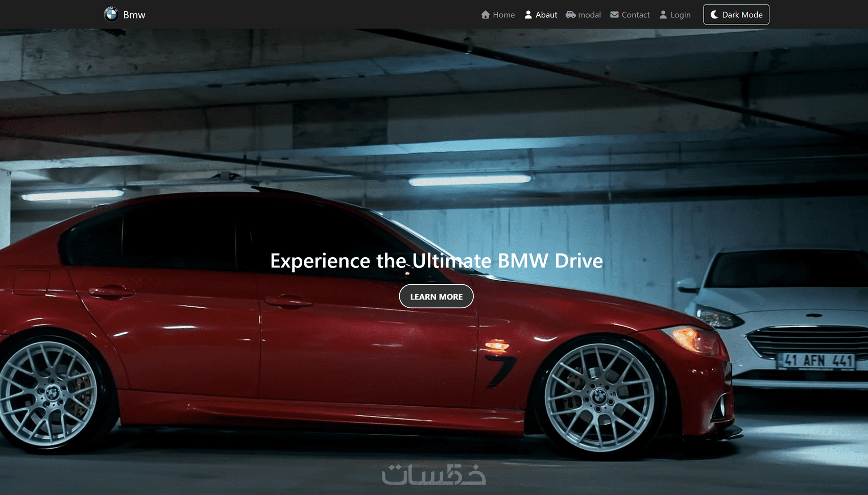The height and width of the screenshot is (495, 868).
Task: Open the Abaut page
Action: pos(541,15)
